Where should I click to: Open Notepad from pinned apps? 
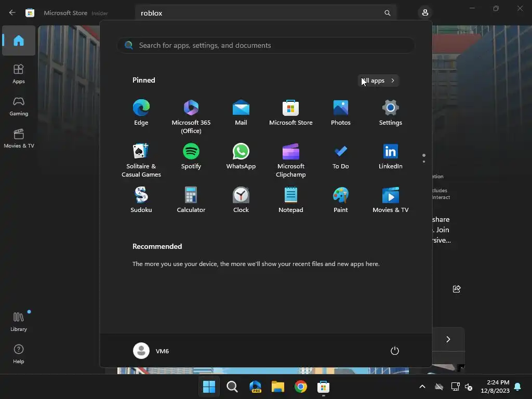(x=291, y=200)
